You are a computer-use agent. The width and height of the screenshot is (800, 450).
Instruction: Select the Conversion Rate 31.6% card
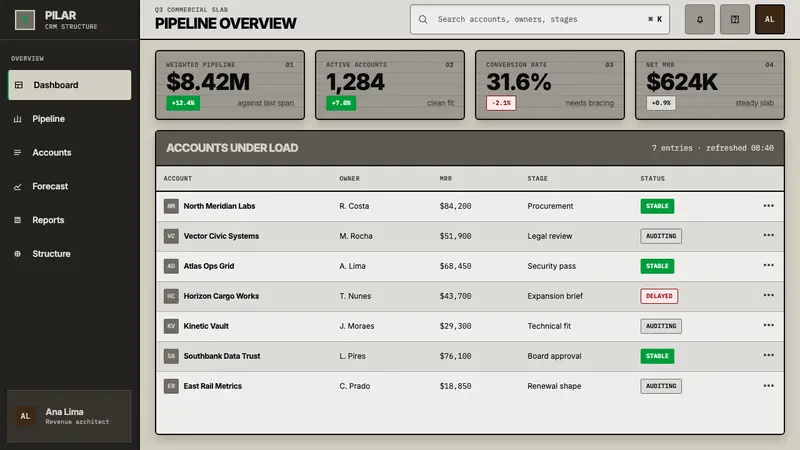tap(550, 85)
